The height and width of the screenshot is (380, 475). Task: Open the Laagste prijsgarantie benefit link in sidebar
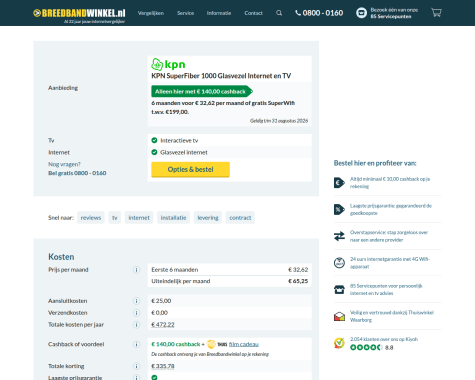391,209
